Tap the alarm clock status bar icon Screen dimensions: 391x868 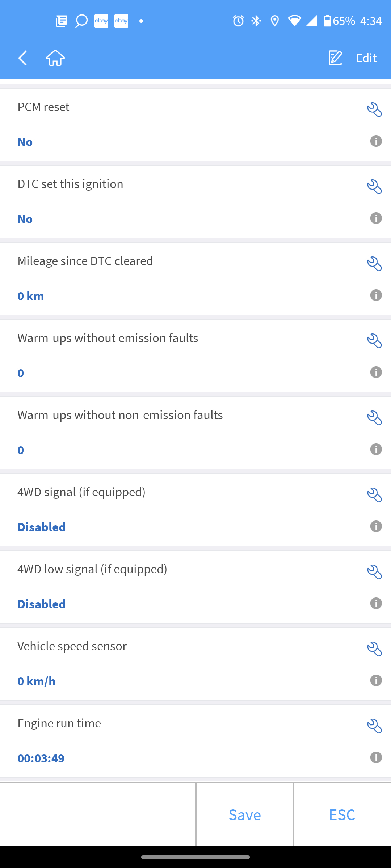238,21
